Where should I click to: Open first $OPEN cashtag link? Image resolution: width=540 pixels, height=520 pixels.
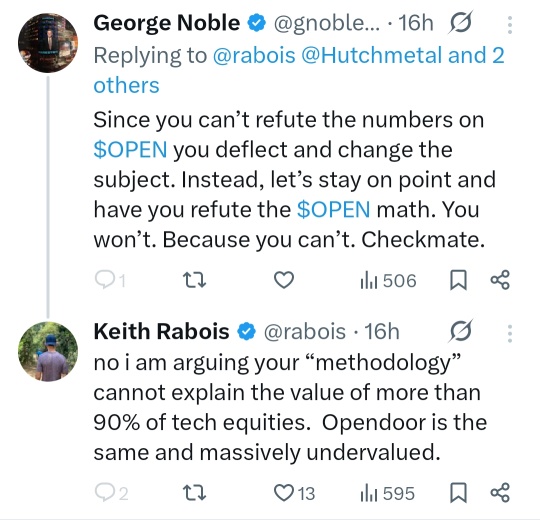[x=130, y=150]
